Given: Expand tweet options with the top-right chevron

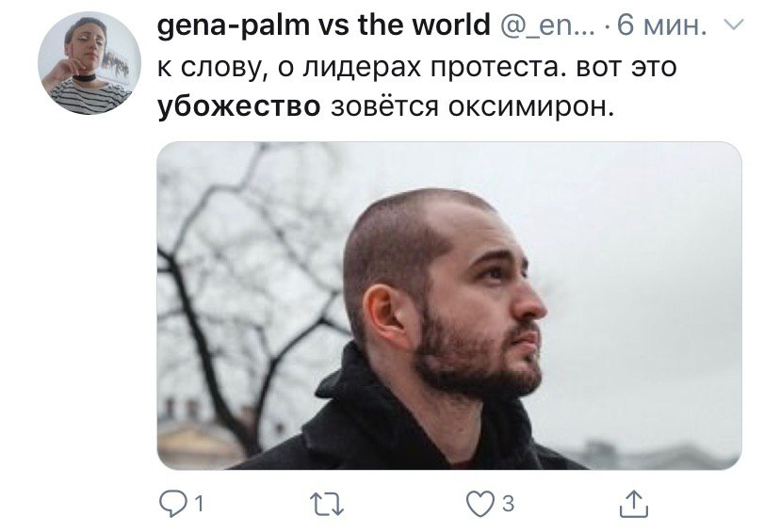Looking at the screenshot, I should [x=733, y=24].
